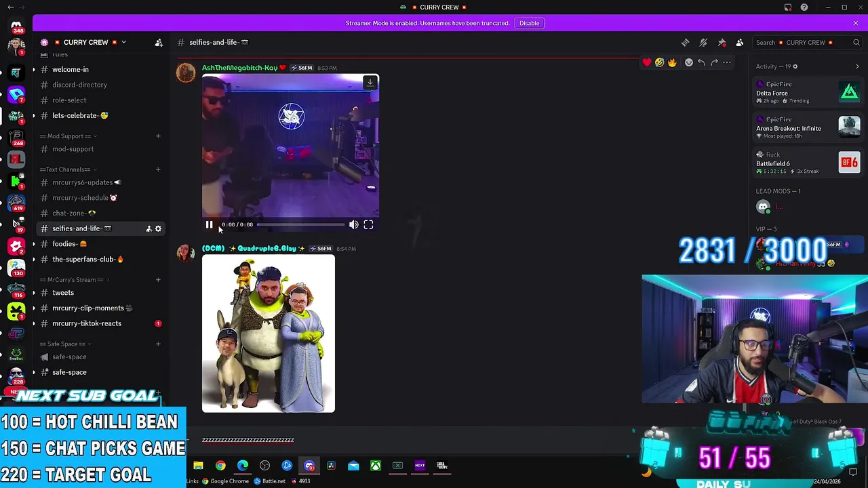Open pinned messages icon
Viewport: 868px width, 488px height.
[x=722, y=42]
